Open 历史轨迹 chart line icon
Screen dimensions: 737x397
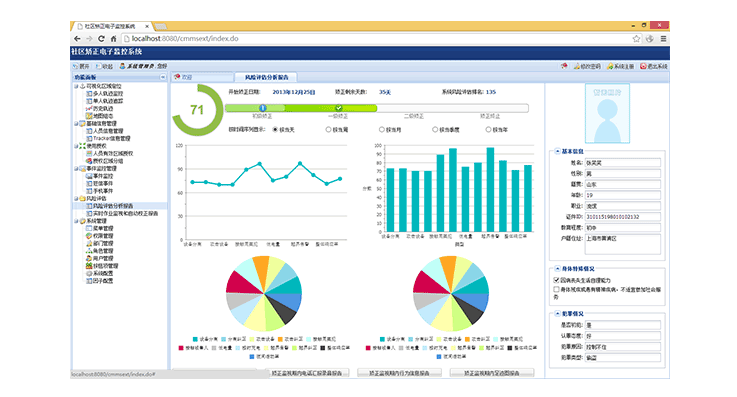point(89,109)
